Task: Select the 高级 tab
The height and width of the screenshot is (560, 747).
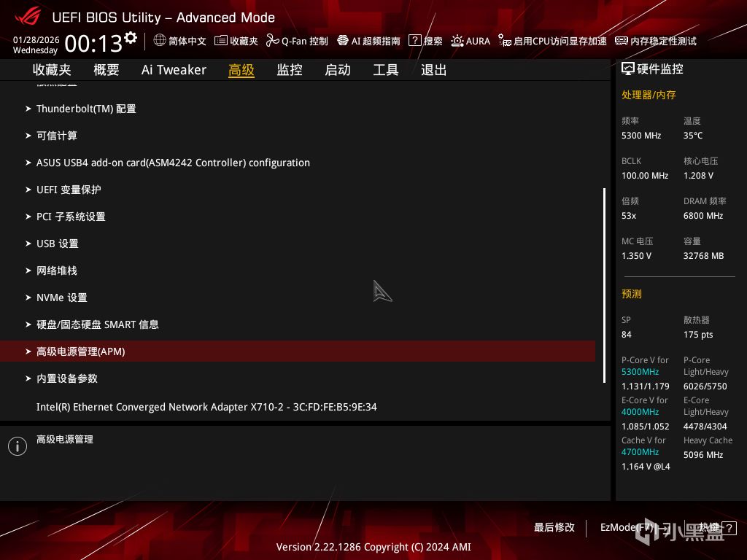Action: 241,70
